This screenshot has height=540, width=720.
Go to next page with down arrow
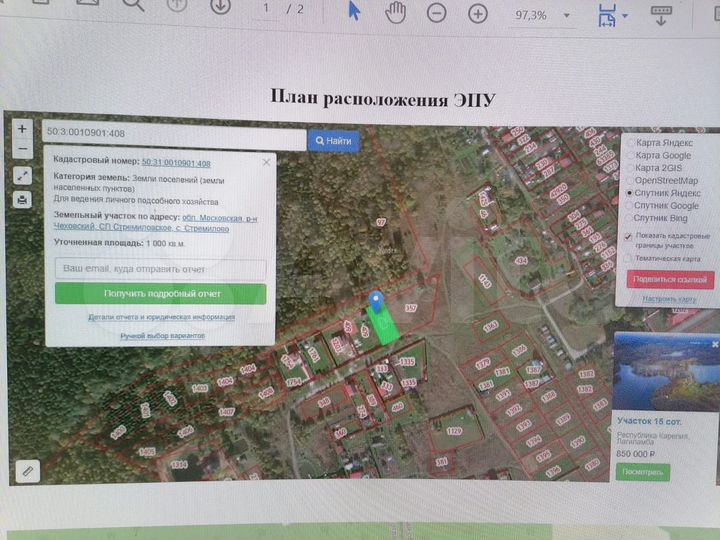(x=220, y=6)
